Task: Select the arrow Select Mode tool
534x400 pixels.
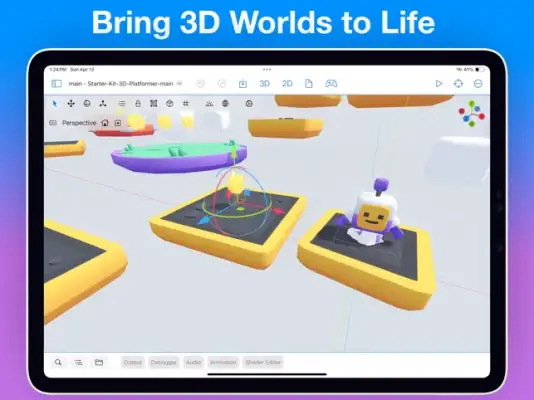Action: point(54,103)
